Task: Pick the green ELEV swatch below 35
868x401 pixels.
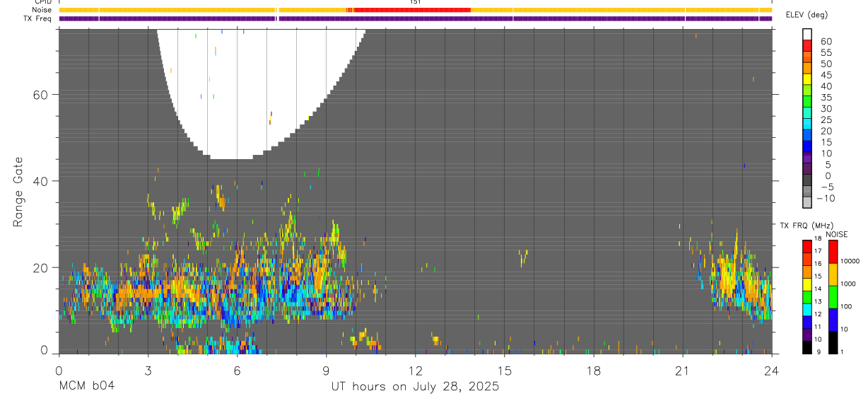Action: click(x=808, y=102)
